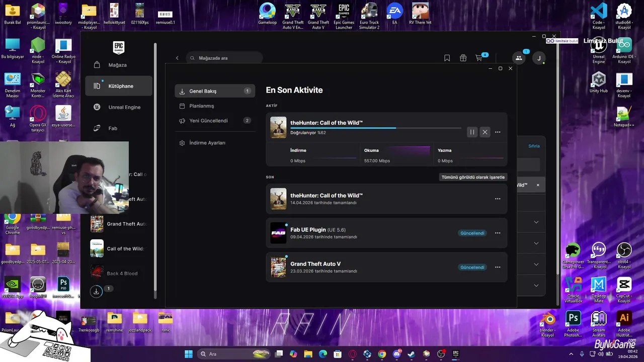Screen dimensions: 644x362
Task: Click Güncellendi badge on Grand Theft Auto V
Action: pos(472,267)
